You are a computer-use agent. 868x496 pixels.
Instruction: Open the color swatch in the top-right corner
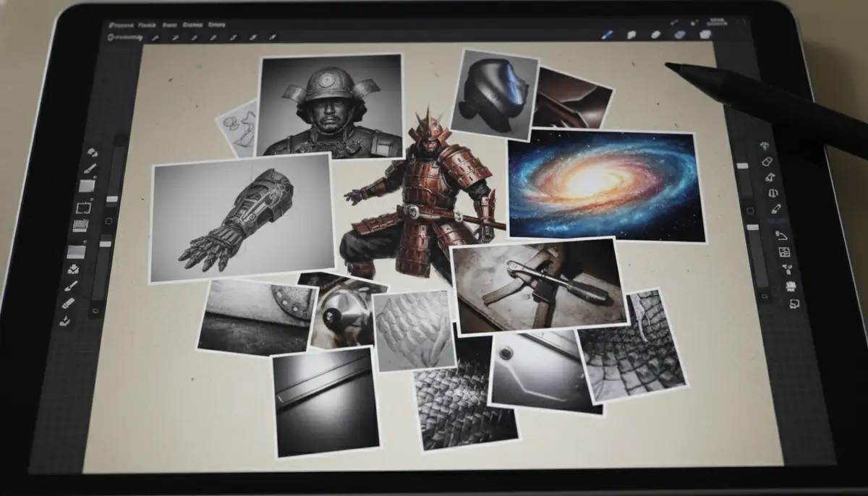pos(705,35)
